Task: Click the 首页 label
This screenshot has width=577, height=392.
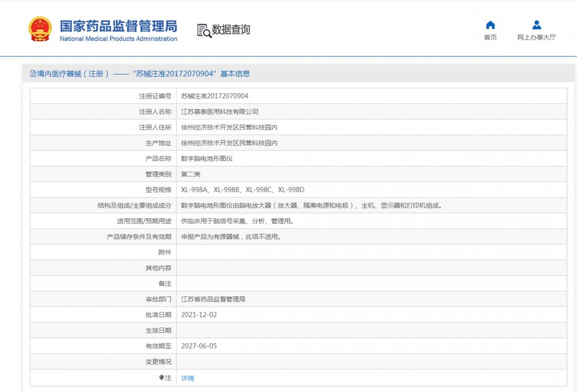Action: [490, 37]
